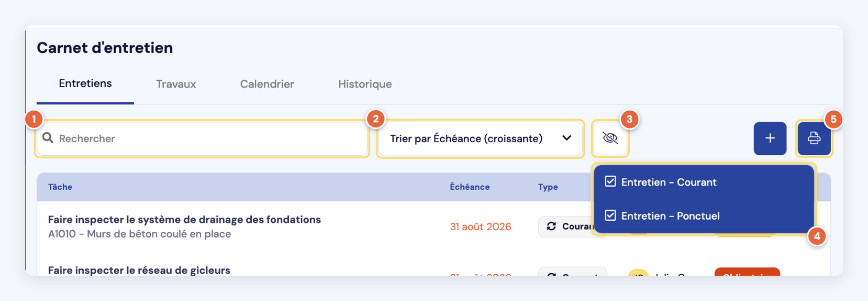Viewport: 868px width, 301px height.
Task: Switch to the Travaux tab
Action: (176, 84)
